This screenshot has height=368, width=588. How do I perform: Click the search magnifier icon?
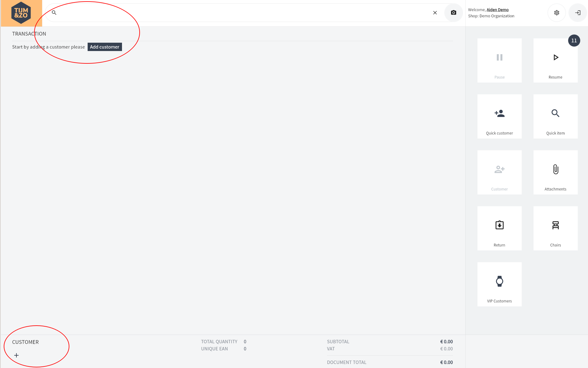pyautogui.click(x=54, y=13)
